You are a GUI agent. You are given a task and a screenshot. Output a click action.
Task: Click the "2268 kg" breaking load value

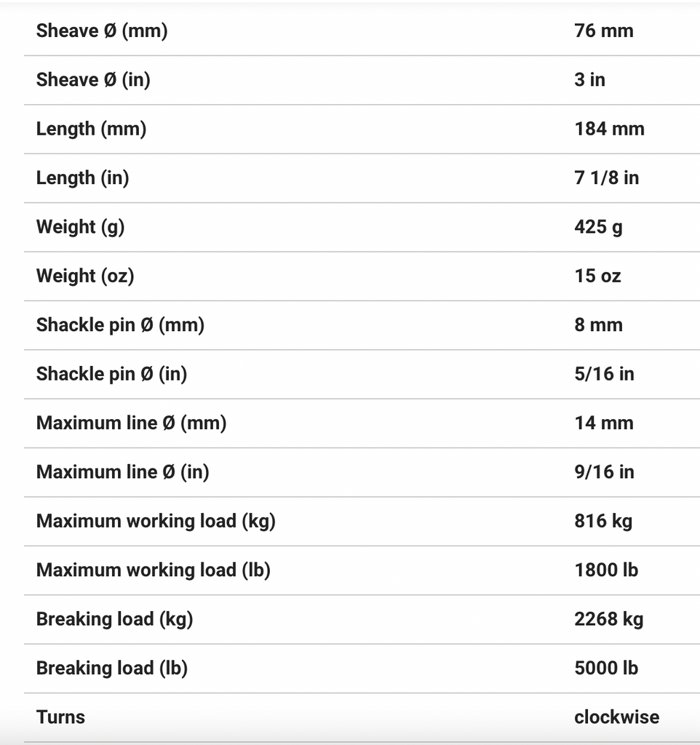pos(608,619)
